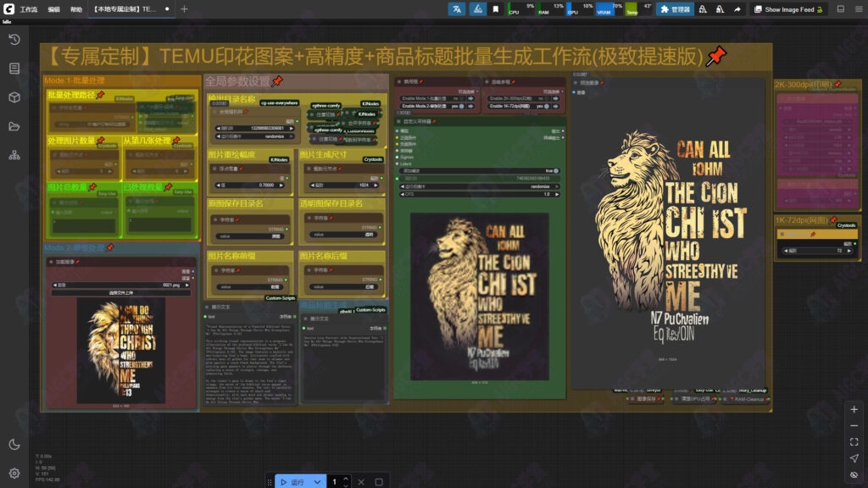The image size is (868, 488).
Task: Increase the CFG value with right arrow
Action: (x=557, y=194)
